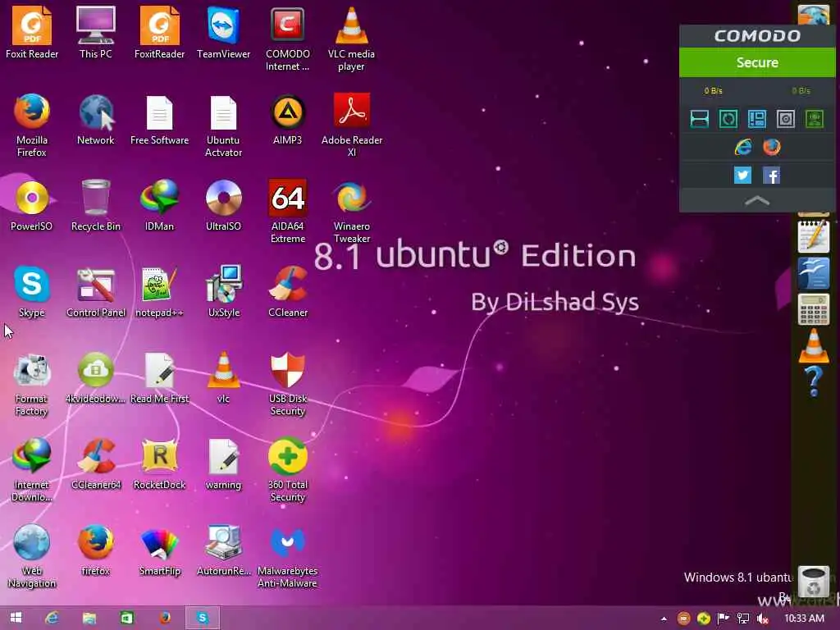Click first COMODO widget task icon
Screen dimensions: 840x630
pos(699,118)
